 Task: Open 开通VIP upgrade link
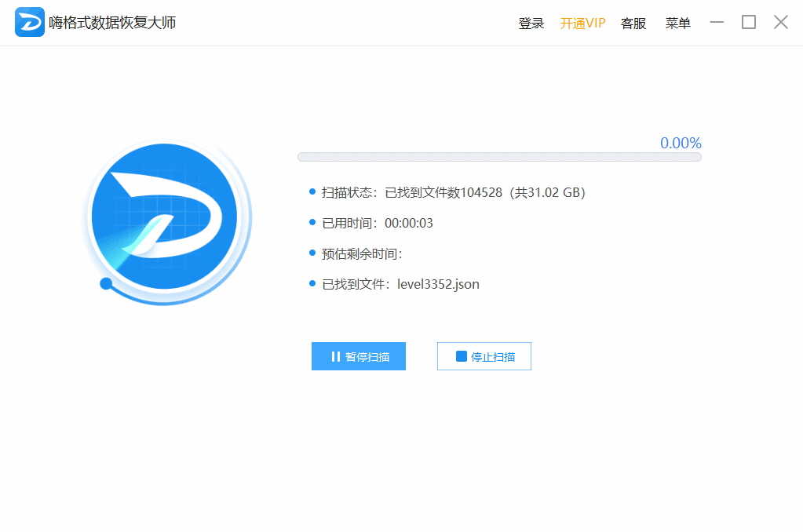tap(582, 23)
